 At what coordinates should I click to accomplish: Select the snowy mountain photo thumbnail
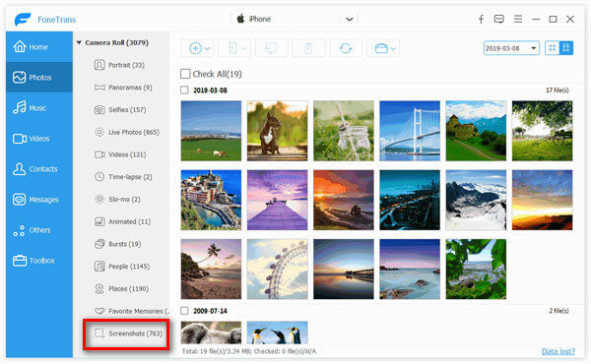pos(476,200)
